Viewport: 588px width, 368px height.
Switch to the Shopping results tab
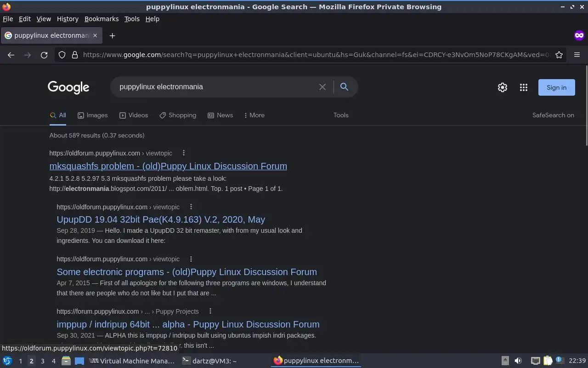(178, 115)
